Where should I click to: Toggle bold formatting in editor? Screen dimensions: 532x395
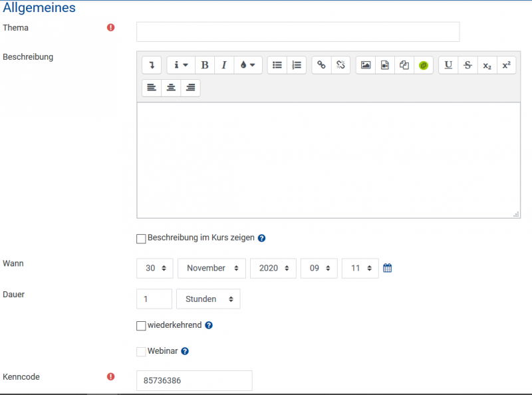[x=205, y=65]
